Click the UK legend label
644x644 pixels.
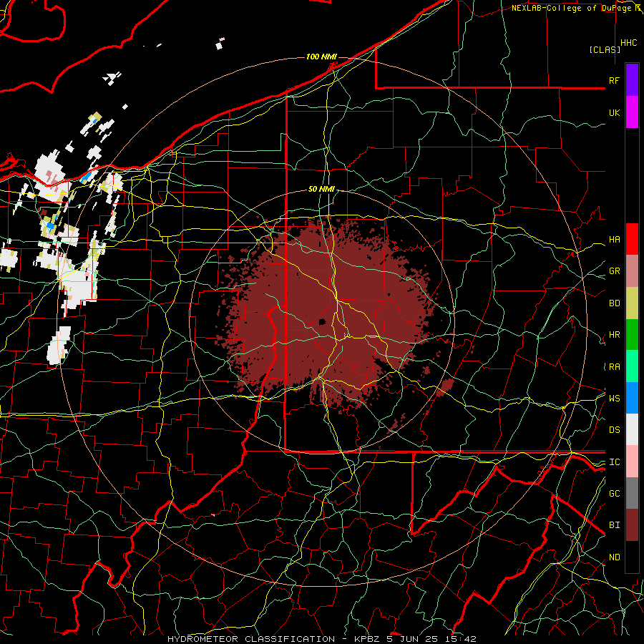[614, 112]
